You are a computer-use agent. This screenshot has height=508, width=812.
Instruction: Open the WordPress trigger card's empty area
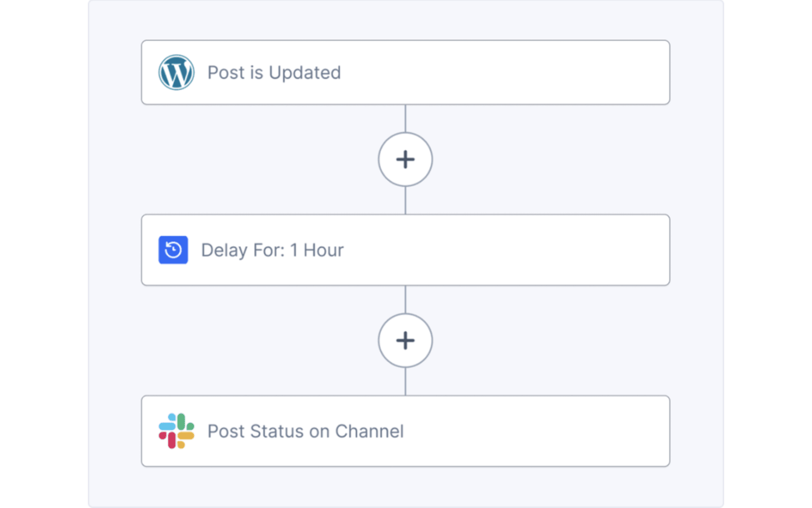[507, 73]
